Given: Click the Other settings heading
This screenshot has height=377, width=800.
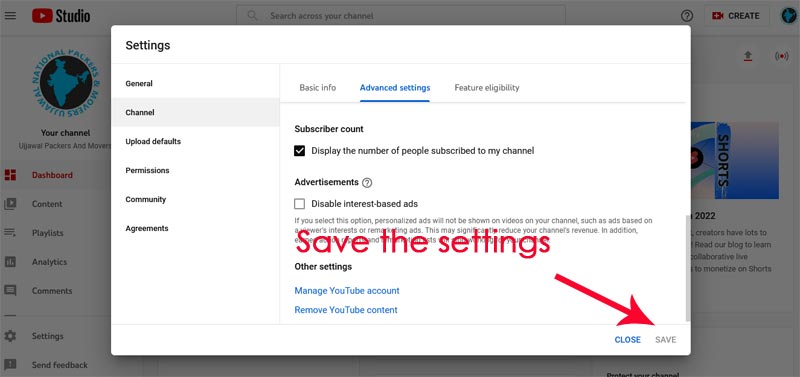Looking at the screenshot, I should (323, 266).
